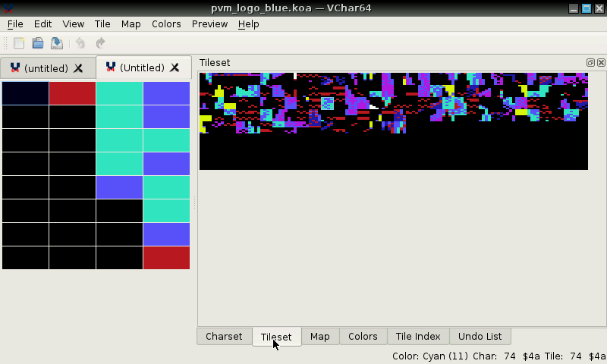
Task: Click the Open file toolbar icon
Action: coord(38,43)
